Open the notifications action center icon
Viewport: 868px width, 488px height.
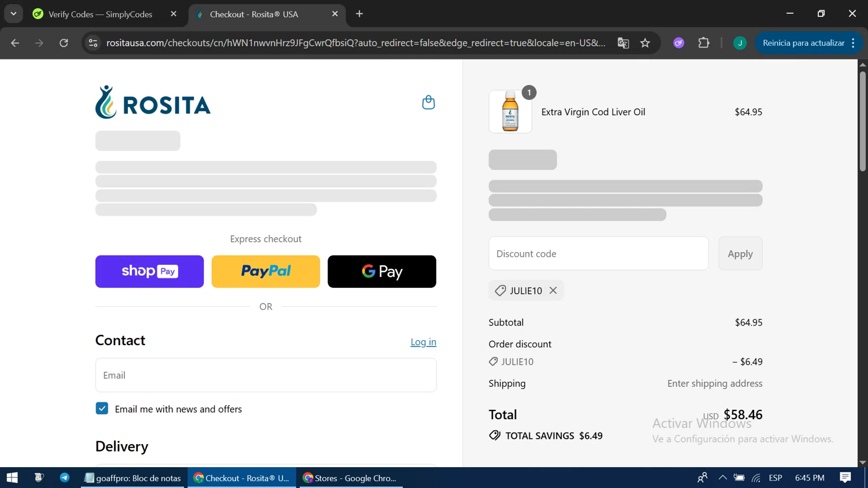click(x=845, y=478)
